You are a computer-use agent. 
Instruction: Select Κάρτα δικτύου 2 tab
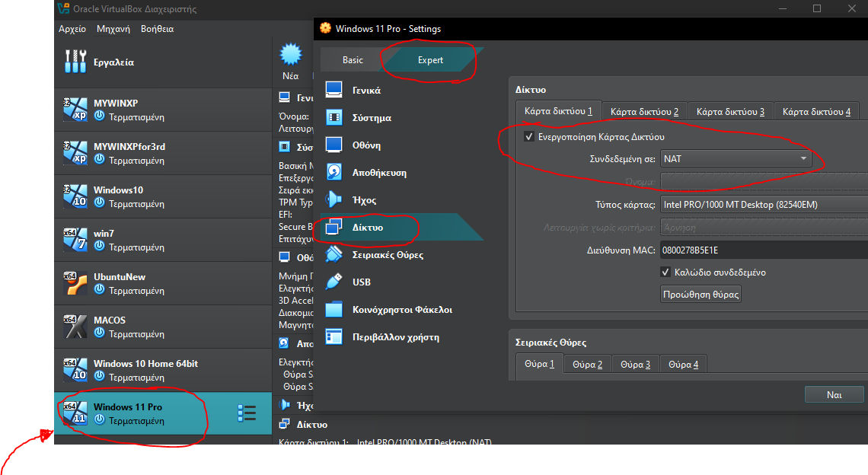tap(644, 111)
